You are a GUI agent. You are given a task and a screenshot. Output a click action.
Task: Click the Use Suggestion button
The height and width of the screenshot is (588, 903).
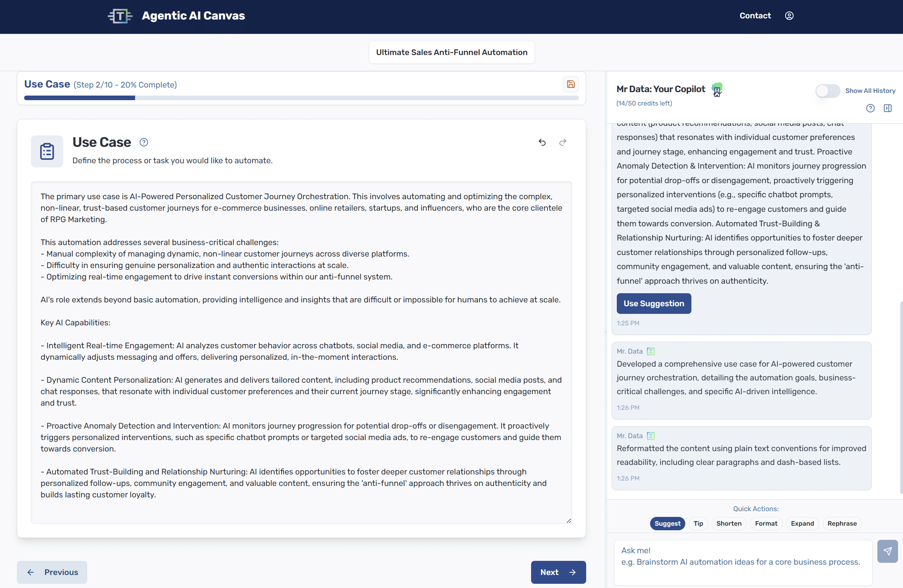(x=654, y=304)
